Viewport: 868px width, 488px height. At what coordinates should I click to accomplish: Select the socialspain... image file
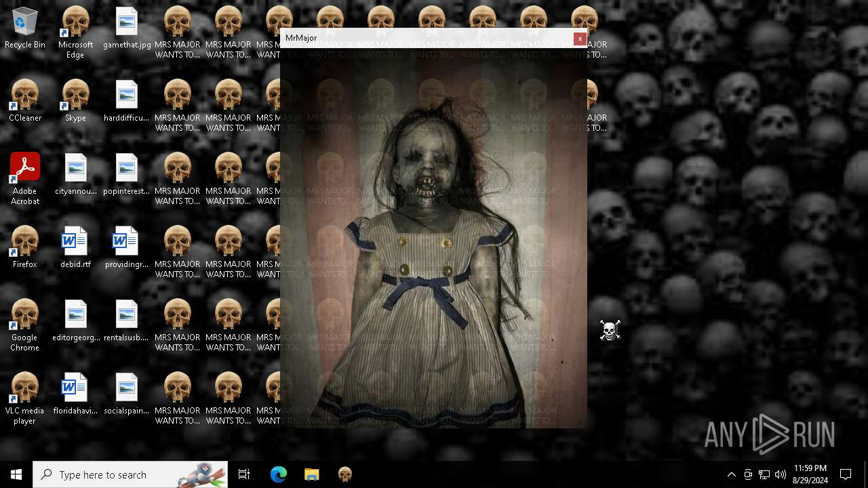click(x=127, y=394)
